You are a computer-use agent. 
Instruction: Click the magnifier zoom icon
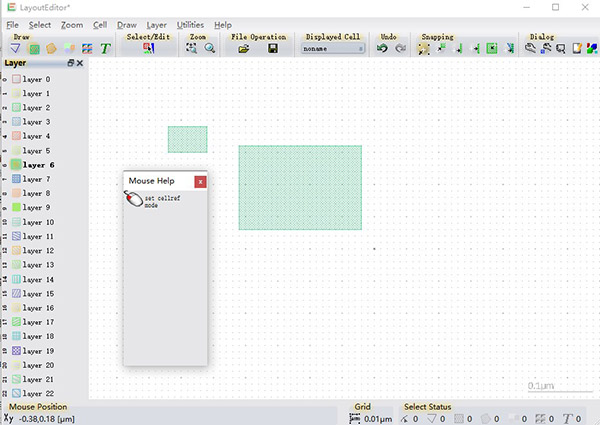pyautogui.click(x=209, y=48)
